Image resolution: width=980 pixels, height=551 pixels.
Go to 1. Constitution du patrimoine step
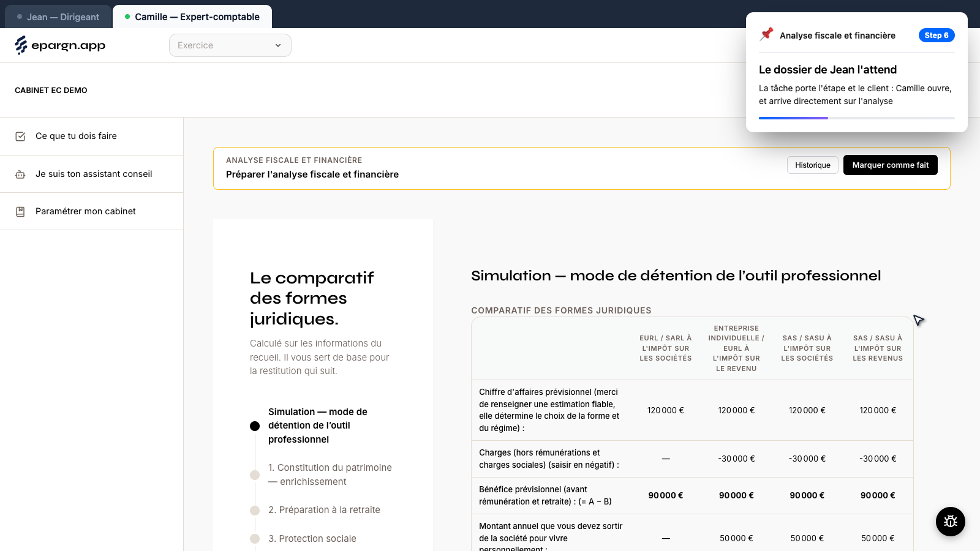click(330, 474)
